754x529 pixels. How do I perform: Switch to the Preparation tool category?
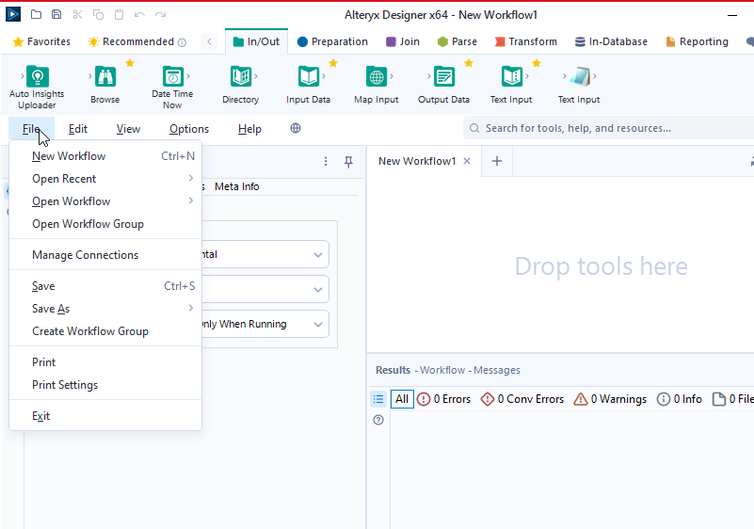click(x=332, y=42)
